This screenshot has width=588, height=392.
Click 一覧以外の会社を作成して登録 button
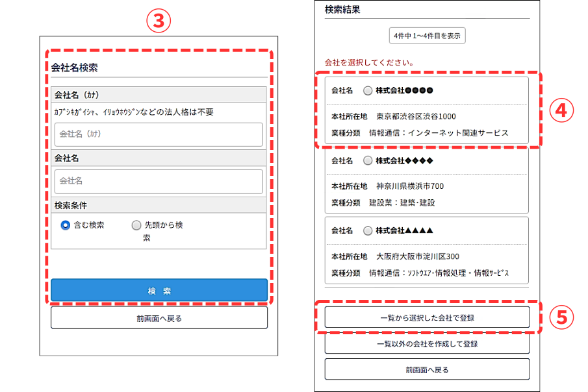coord(427,343)
